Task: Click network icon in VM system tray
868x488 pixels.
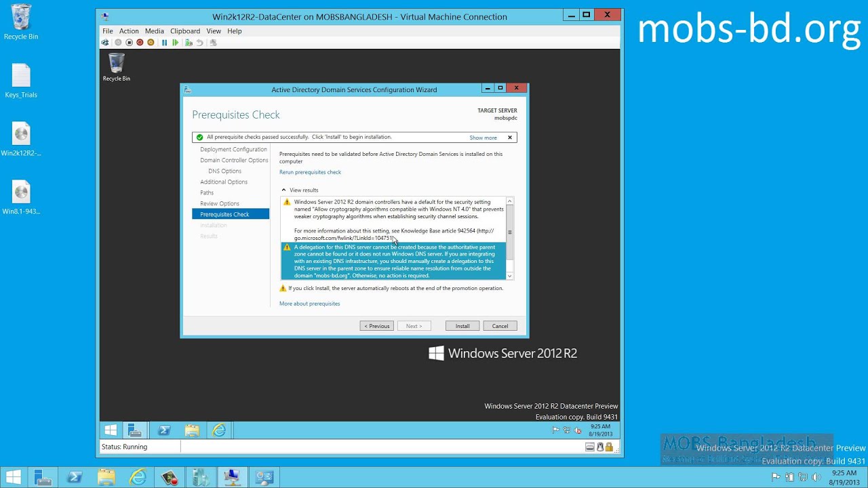Action: pos(566,430)
